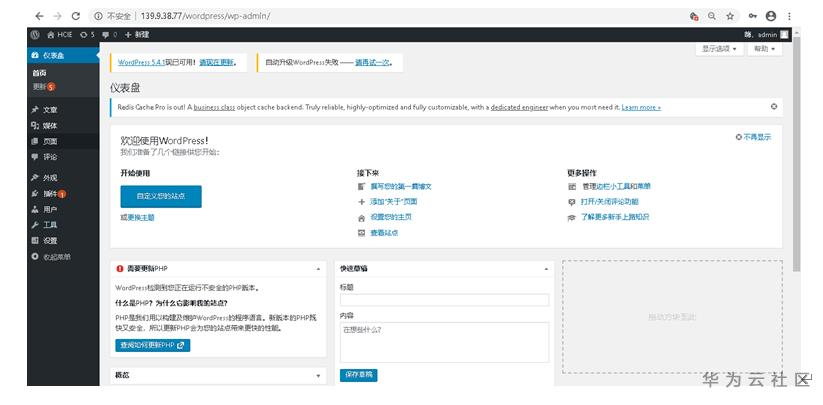
Task: Click the business class link in Redis notice
Action: (x=215, y=108)
